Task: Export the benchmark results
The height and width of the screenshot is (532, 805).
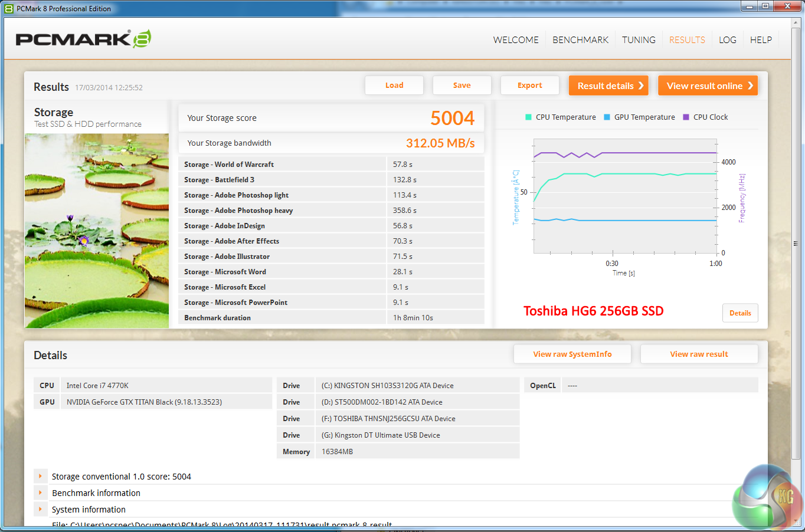Action: point(530,86)
